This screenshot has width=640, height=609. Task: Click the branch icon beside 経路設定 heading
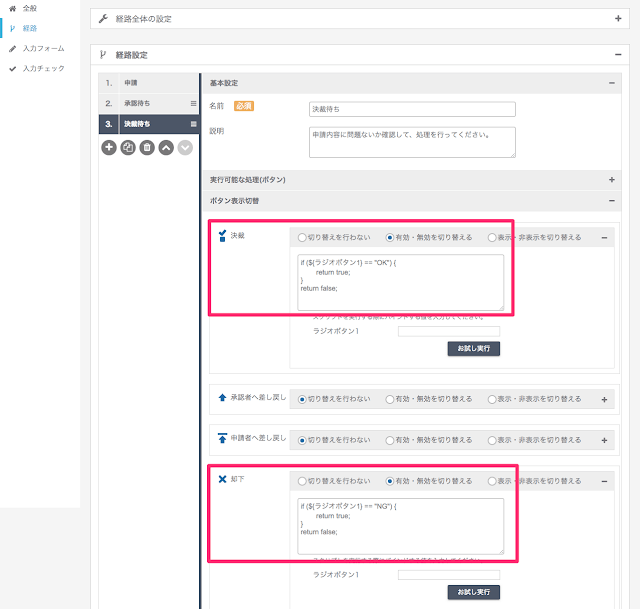point(103,55)
